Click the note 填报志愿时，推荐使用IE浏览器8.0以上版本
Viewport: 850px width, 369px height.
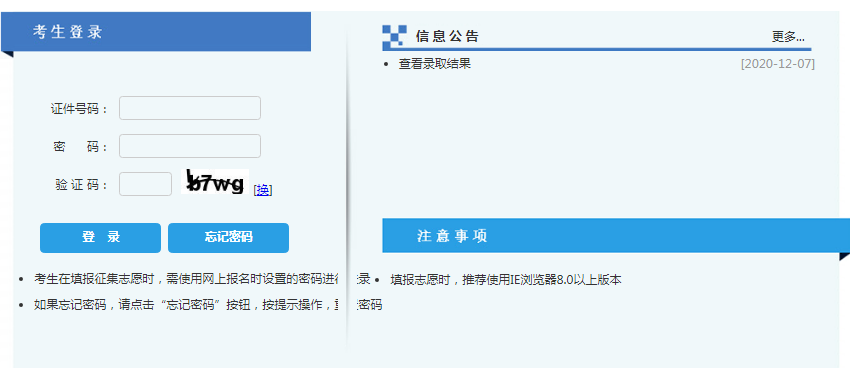[506, 280]
